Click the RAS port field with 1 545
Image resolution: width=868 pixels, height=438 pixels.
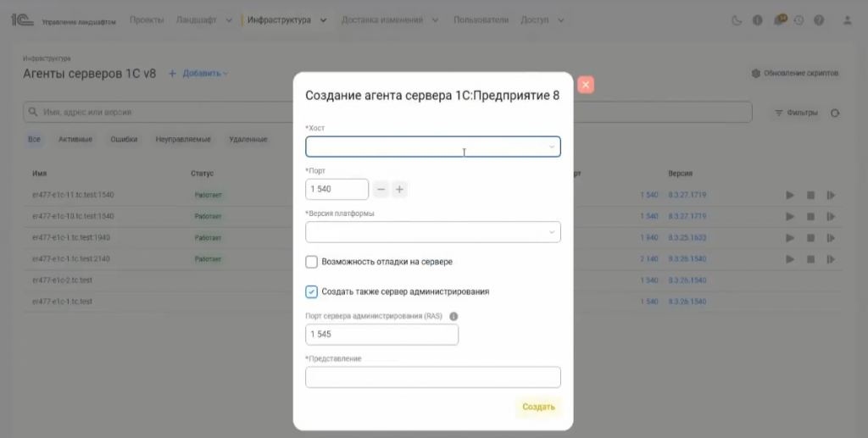pyautogui.click(x=381, y=335)
